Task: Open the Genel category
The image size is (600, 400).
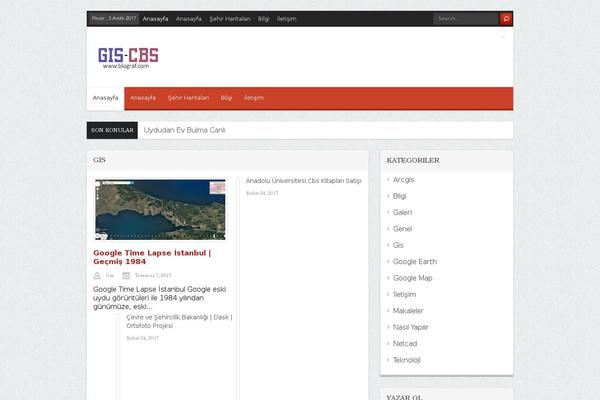Action: click(402, 229)
